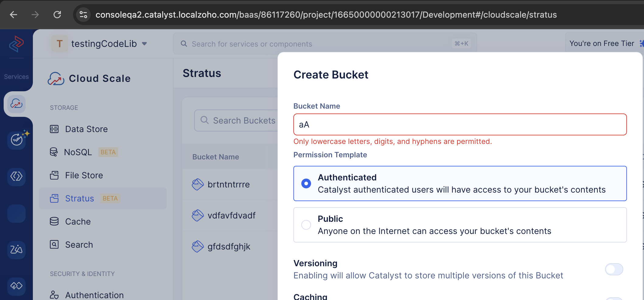644x300 pixels.
Task: Click the Bucket Name input field
Action: coord(460,124)
